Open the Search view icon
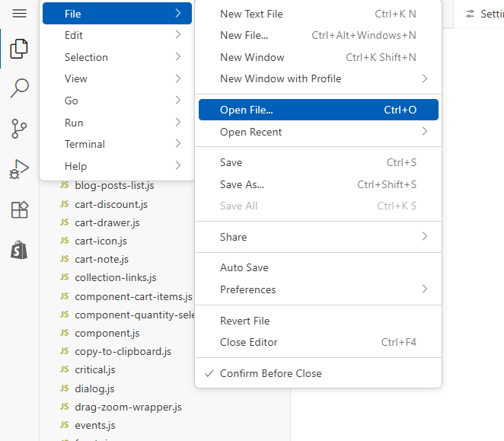This screenshot has width=504, height=441. coord(20,88)
